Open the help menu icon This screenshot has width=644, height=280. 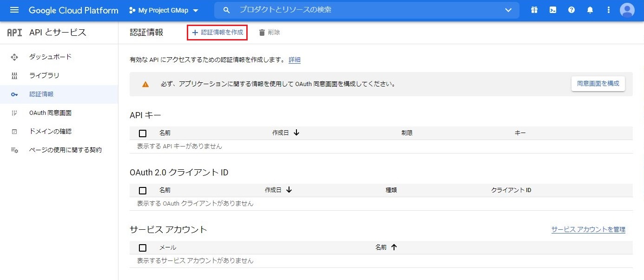click(x=571, y=10)
